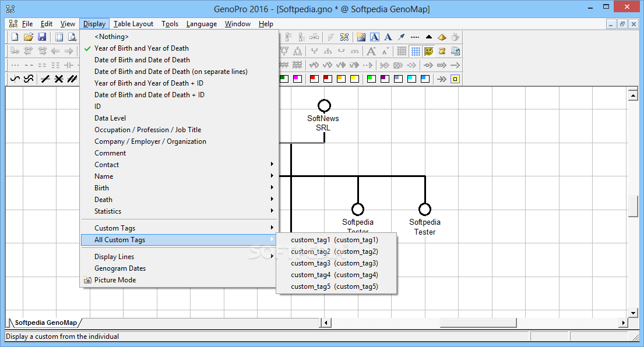Toggle the smiley face display button
The height and width of the screenshot is (347, 644).
click(429, 51)
